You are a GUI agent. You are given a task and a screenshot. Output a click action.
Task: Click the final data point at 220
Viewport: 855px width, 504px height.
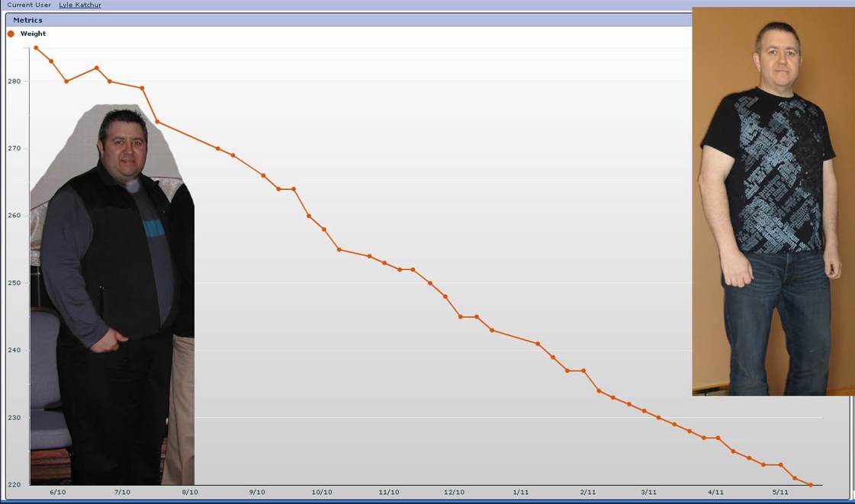click(x=810, y=485)
